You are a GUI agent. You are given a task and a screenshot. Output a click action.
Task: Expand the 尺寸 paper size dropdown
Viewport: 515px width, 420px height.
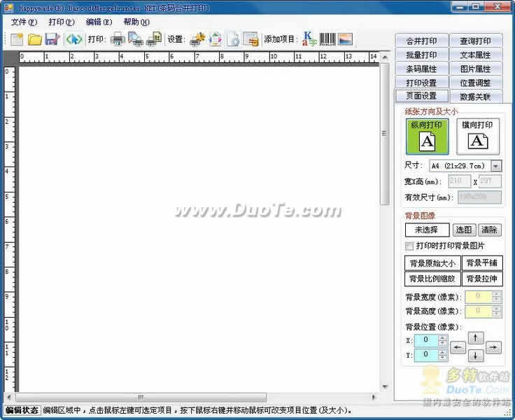496,166
